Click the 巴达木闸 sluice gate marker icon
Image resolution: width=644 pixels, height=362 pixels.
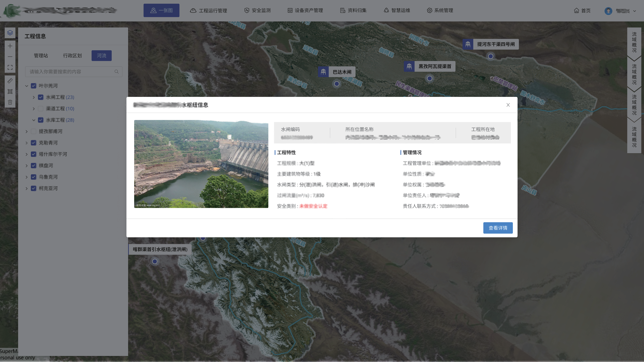(x=323, y=72)
